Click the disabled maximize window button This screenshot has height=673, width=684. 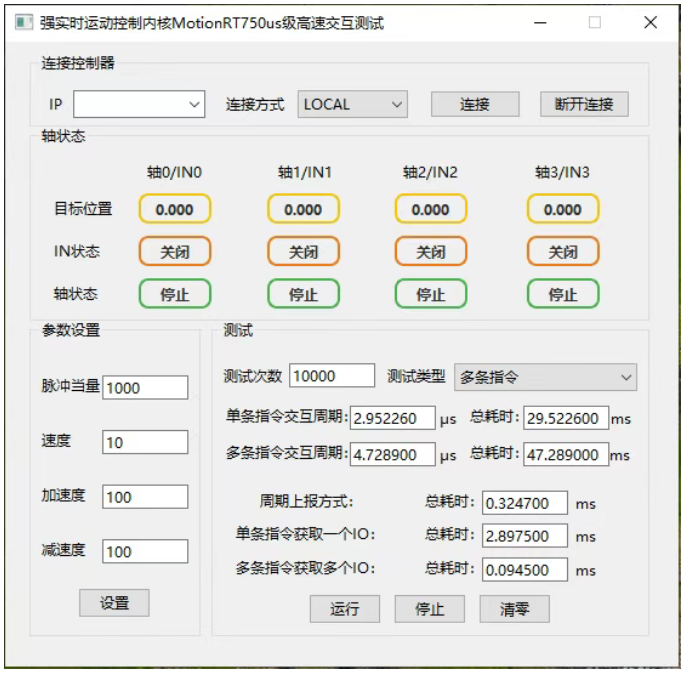coord(595,22)
